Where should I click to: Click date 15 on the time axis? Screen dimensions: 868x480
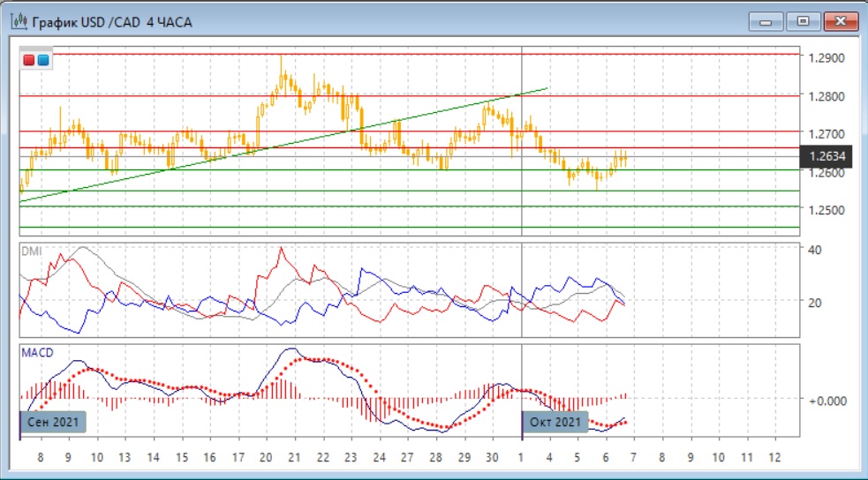click(x=180, y=459)
